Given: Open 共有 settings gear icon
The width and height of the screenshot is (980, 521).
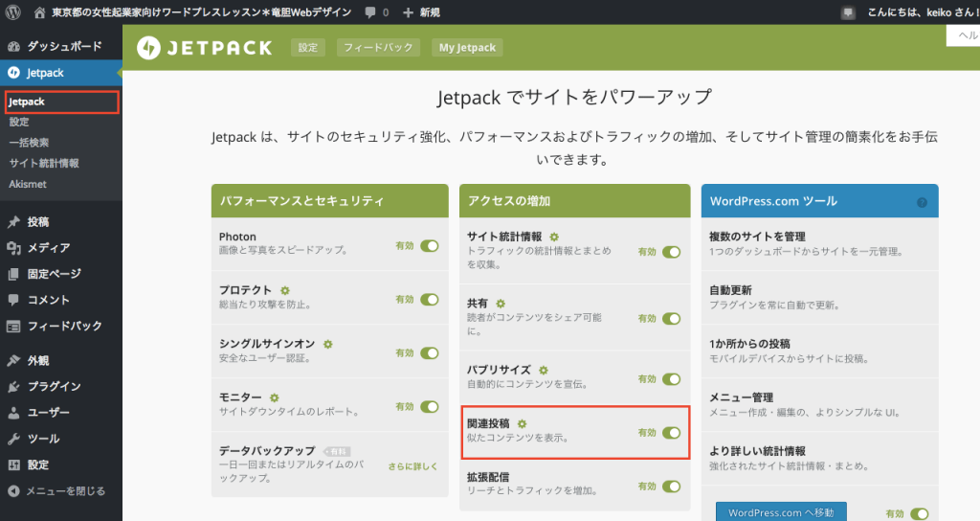Looking at the screenshot, I should click(500, 304).
